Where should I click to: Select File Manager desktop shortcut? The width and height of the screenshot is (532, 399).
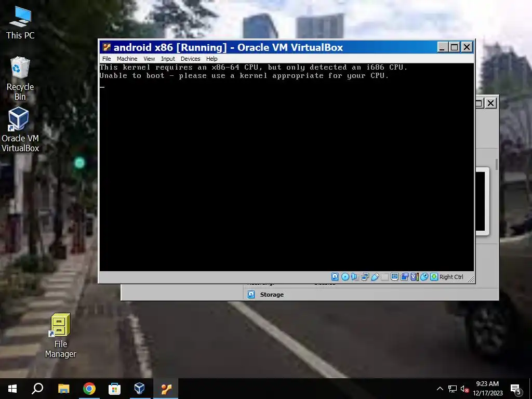pos(61,336)
